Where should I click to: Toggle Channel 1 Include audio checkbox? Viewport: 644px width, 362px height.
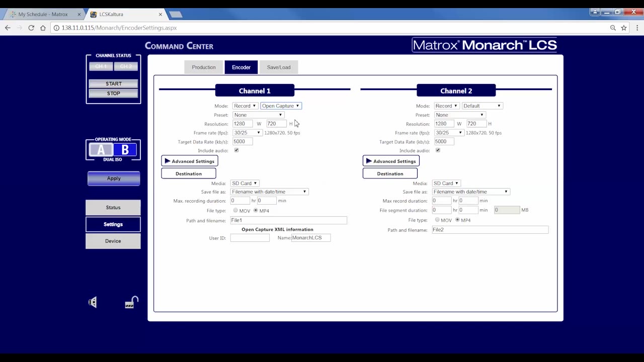[x=236, y=150]
